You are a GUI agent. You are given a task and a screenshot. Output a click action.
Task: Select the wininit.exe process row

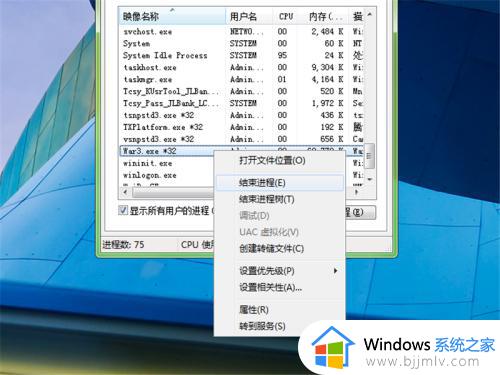[x=167, y=163]
